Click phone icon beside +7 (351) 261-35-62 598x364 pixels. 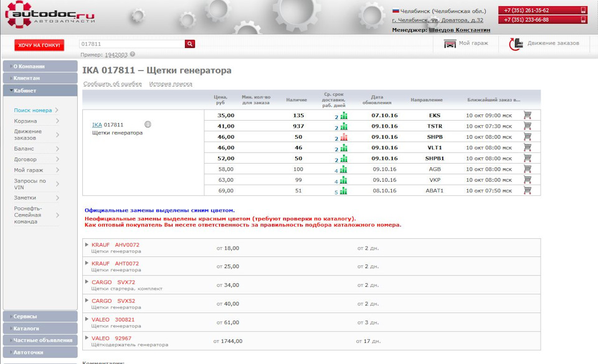[x=583, y=11]
